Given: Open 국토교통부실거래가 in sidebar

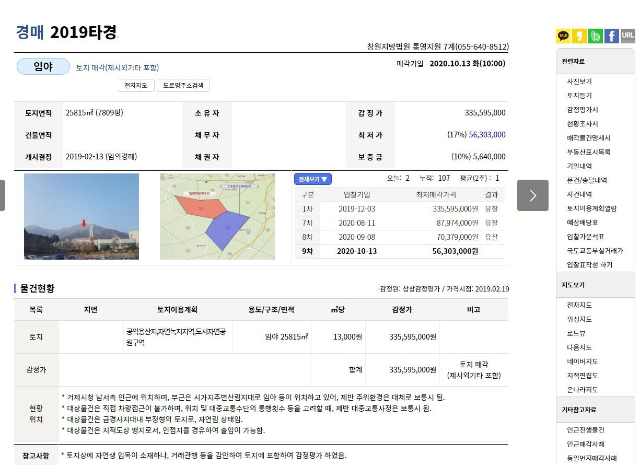Looking at the screenshot, I should click(x=595, y=250).
